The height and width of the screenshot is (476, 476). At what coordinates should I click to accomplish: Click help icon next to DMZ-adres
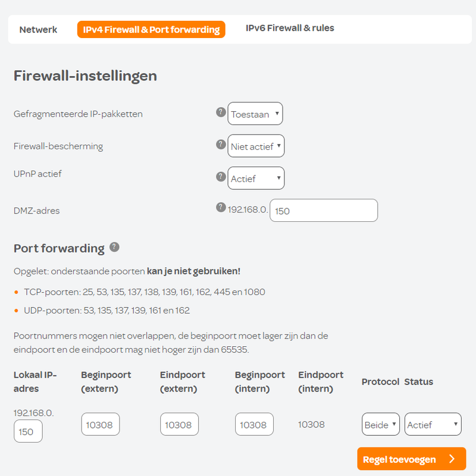221,207
